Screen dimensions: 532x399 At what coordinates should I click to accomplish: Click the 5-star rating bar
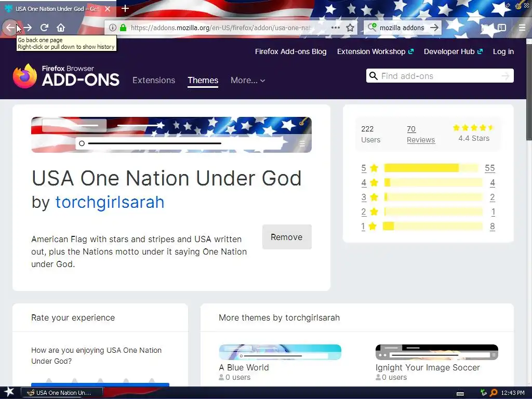click(432, 168)
